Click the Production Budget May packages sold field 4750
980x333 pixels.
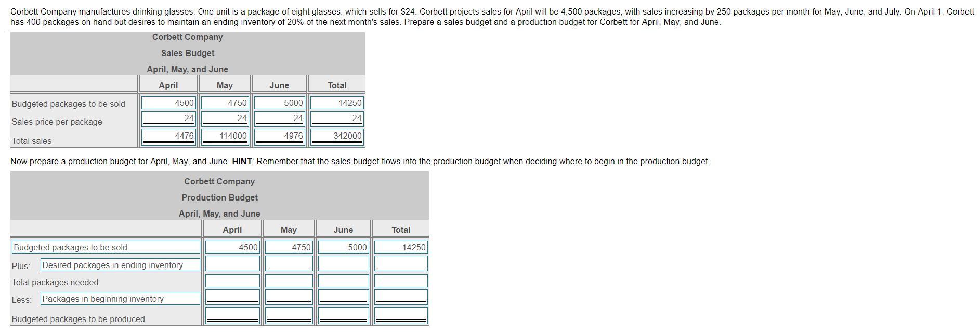pyautogui.click(x=289, y=247)
